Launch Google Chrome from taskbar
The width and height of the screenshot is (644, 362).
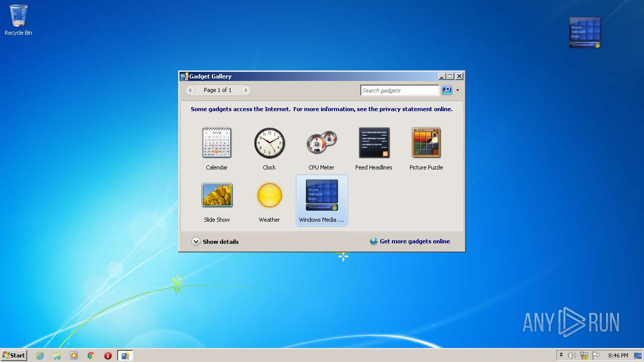[x=91, y=355]
